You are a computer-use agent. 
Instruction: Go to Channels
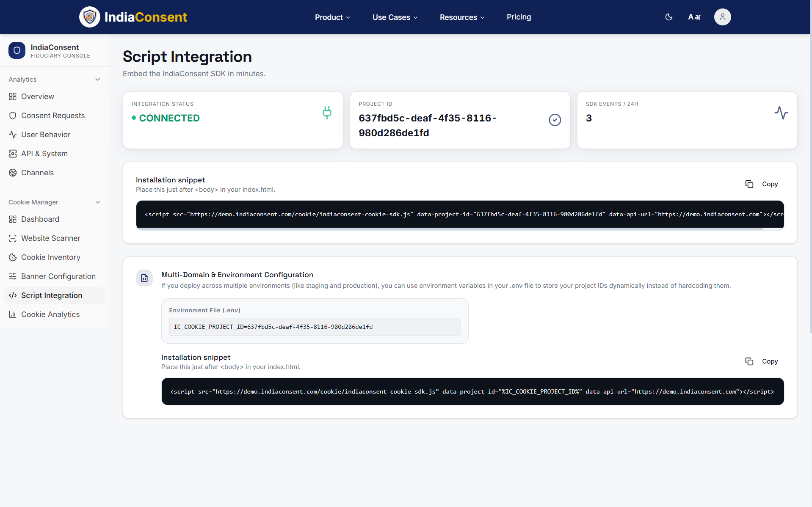click(55, 173)
